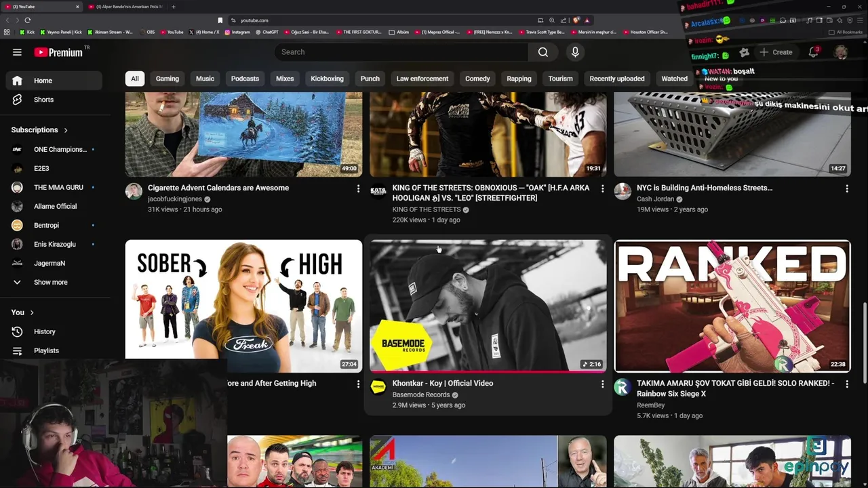Open the account avatar menu

pos(841,52)
